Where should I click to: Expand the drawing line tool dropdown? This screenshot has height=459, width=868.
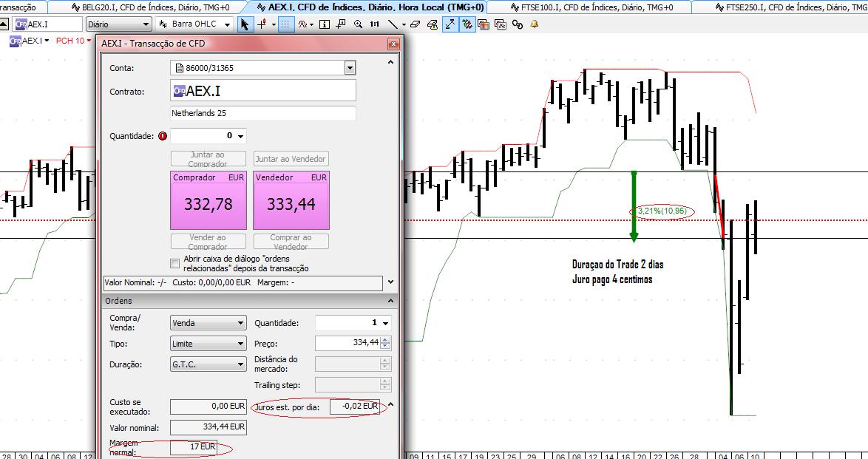click(x=404, y=25)
